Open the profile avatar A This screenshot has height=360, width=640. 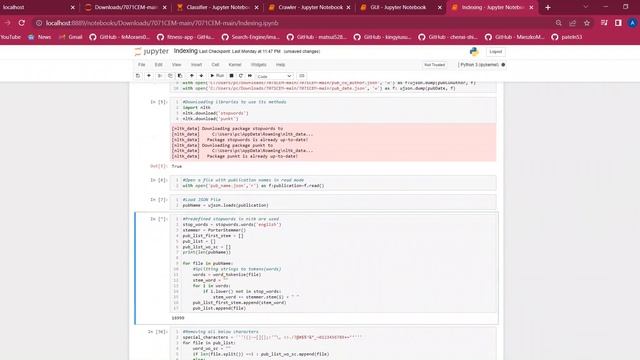pyautogui.click(x=632, y=23)
